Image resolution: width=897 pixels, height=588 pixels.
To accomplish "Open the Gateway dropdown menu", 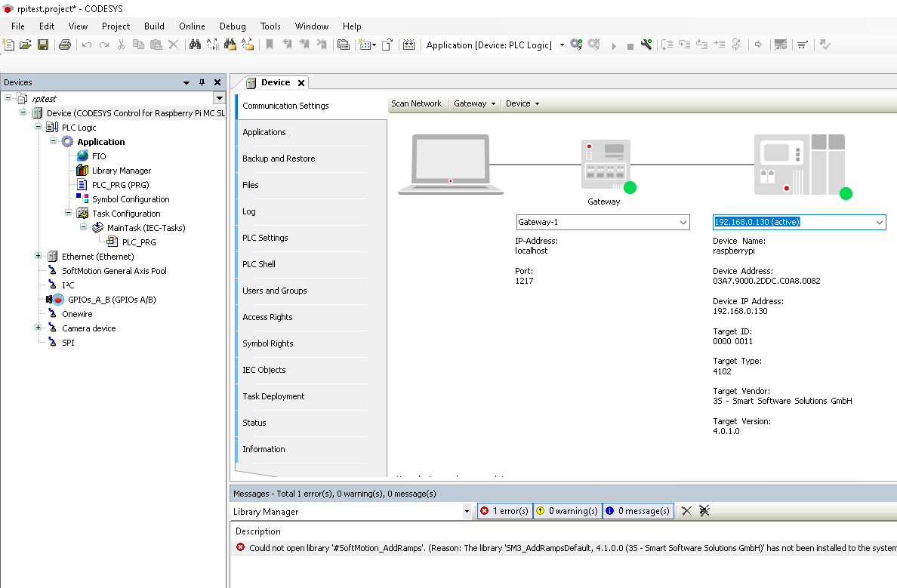I will [474, 103].
